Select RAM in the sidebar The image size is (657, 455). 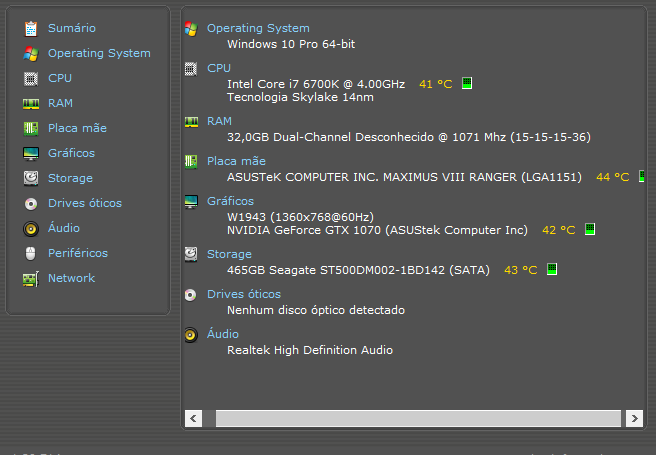(x=60, y=103)
